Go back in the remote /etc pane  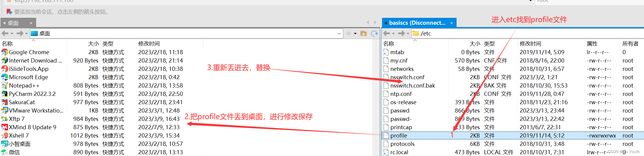tap(387, 33)
